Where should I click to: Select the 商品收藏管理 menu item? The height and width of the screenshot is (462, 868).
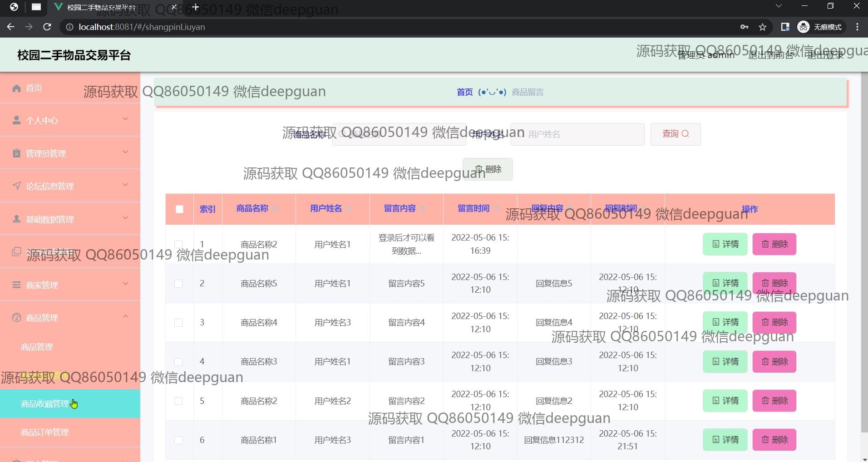click(x=45, y=404)
